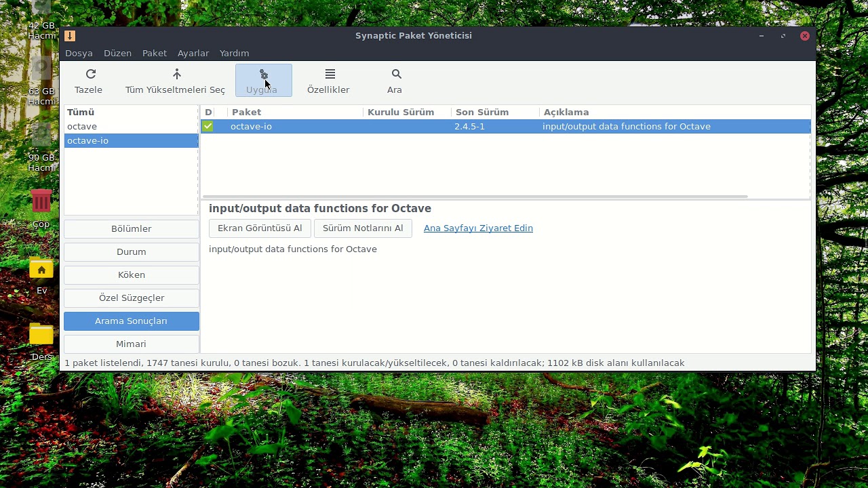Switch to Durum filter view
The width and height of the screenshot is (868, 488).
point(132,252)
